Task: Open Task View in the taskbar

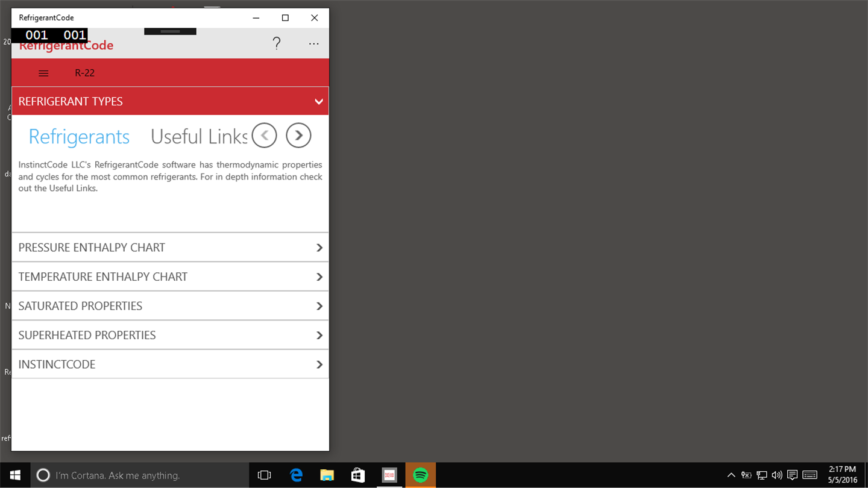Action: tap(264, 475)
